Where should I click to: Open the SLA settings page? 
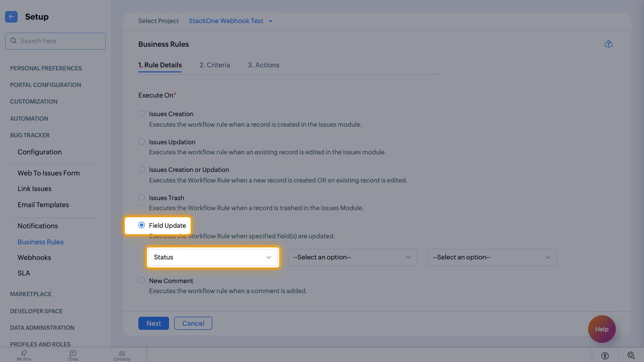click(x=24, y=273)
